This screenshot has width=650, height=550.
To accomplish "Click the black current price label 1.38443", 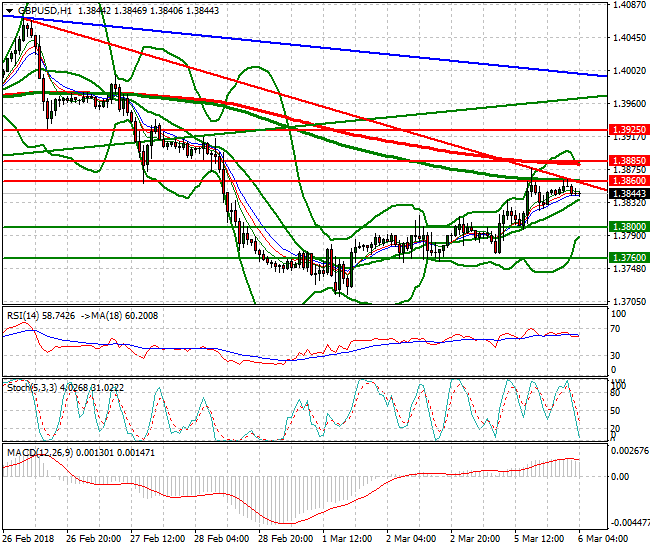I will tap(629, 194).
